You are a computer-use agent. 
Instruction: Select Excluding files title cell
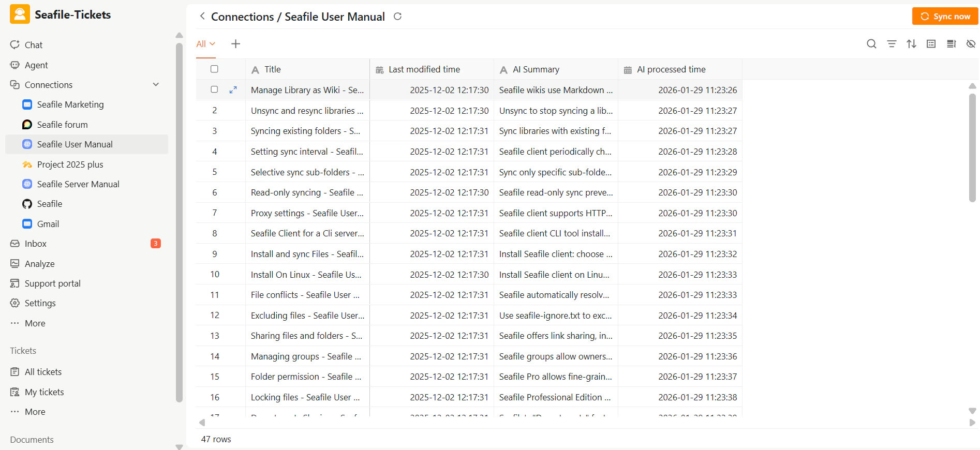coord(307,316)
